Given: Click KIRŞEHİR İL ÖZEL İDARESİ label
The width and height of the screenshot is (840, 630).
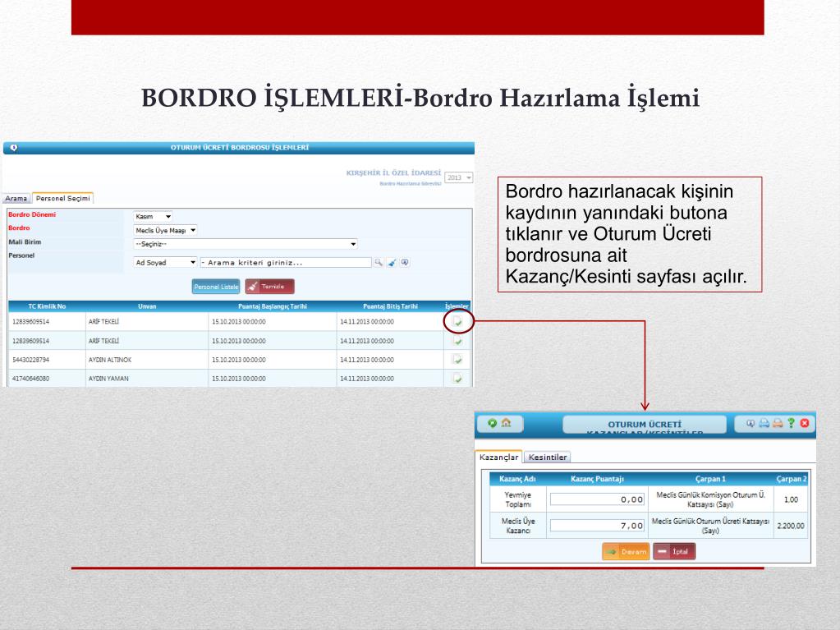Looking at the screenshot, I should pos(394,173).
